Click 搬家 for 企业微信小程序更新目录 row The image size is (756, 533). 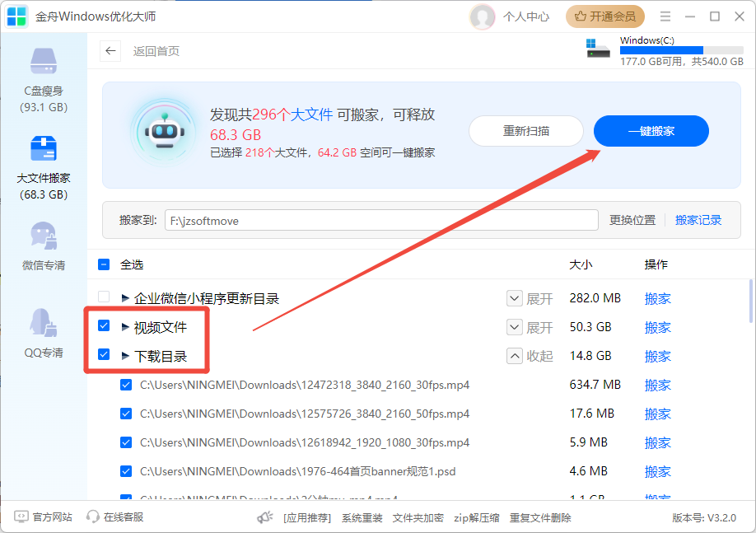pos(658,298)
